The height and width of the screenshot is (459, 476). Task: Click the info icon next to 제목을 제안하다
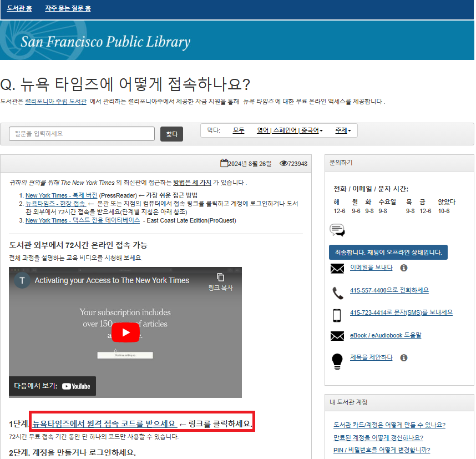[x=404, y=358]
